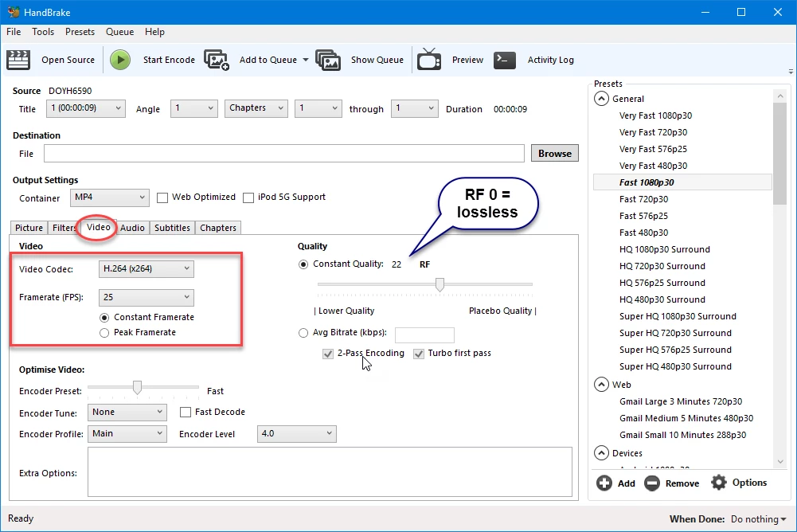Click the Avg Bitrate kbps input field
Screen dimensions: 797x532
pos(424,334)
